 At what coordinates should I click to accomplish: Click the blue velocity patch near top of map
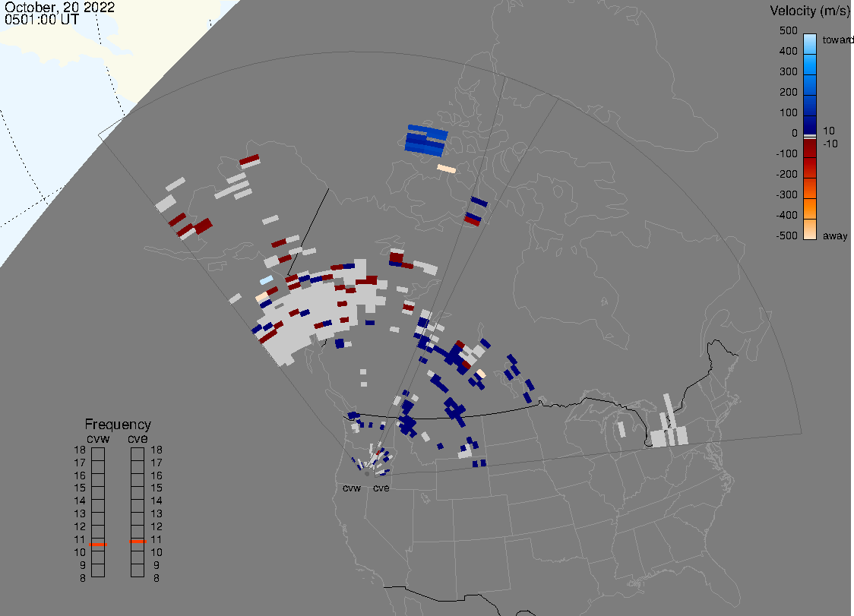click(426, 141)
